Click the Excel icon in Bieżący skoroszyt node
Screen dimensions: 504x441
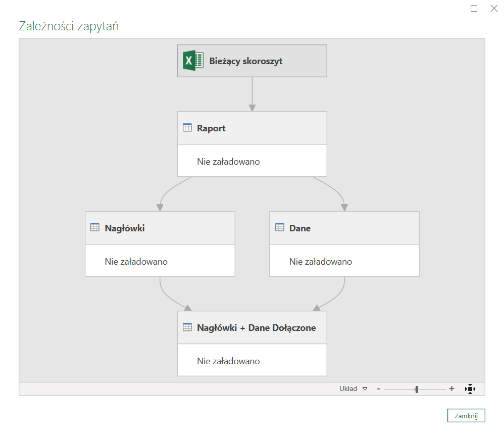(x=192, y=61)
